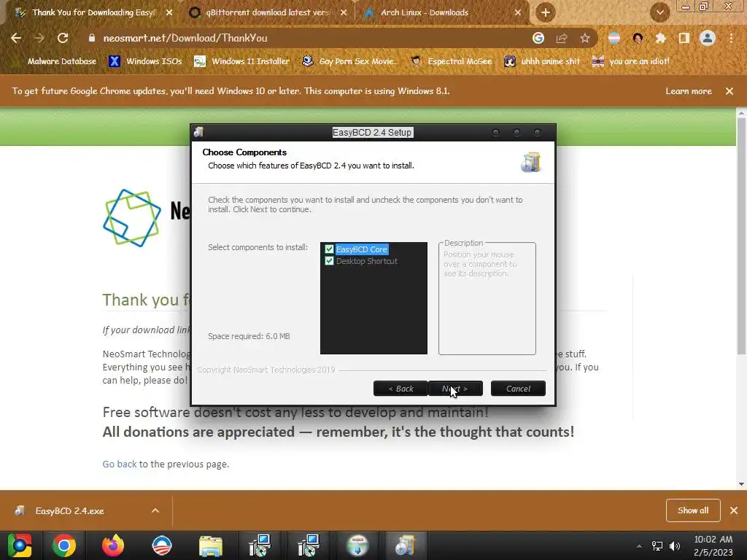Open the Chrome three-dot menu

(x=731, y=38)
